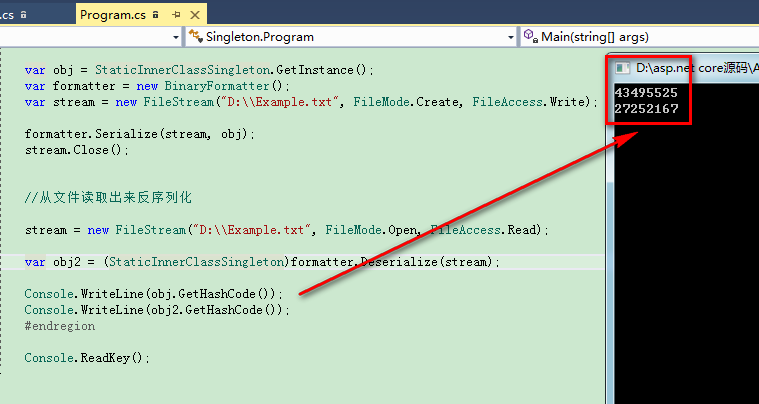Click GetInstance() in the first code line
Screen dimensions: 759x404
[322, 70]
